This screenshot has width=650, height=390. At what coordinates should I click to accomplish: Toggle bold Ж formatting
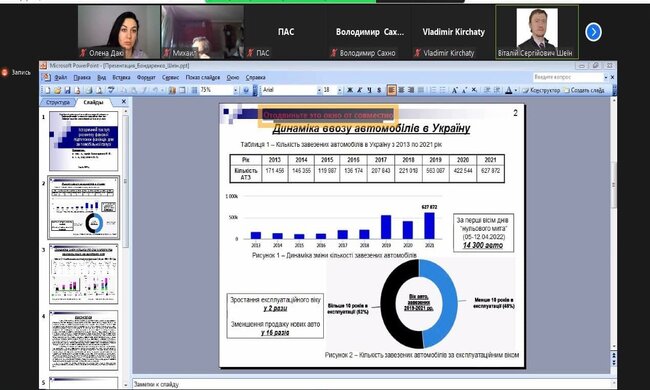(350, 90)
